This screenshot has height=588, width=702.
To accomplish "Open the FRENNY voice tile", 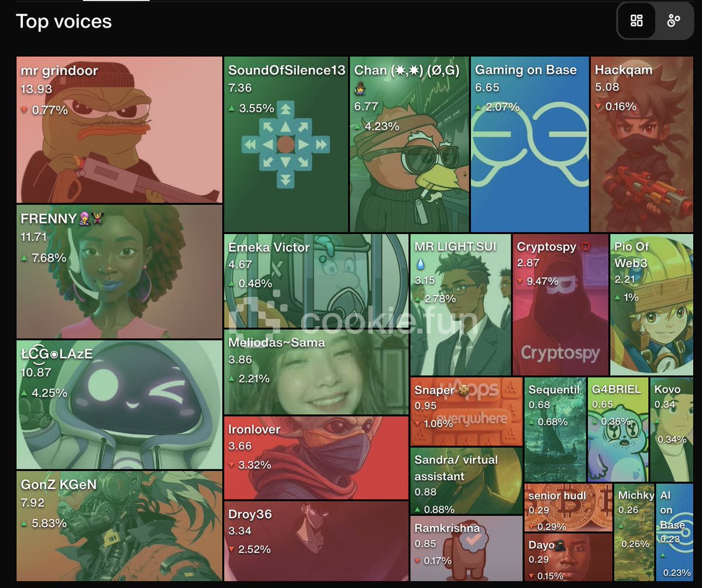I will tap(119, 271).
